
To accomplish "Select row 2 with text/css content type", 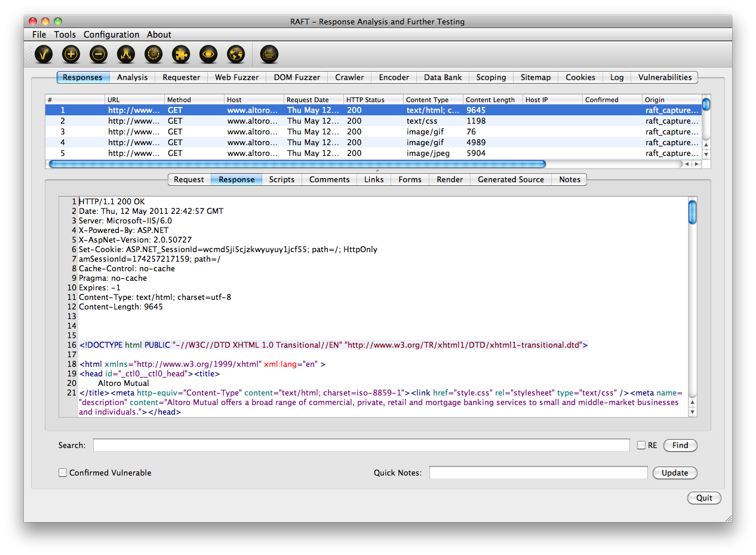I will tap(373, 121).
